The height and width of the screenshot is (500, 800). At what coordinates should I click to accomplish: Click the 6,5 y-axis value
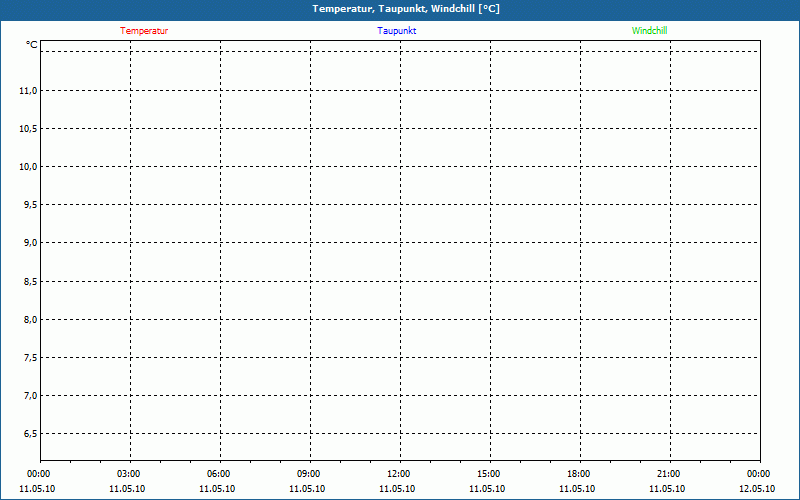[30, 434]
